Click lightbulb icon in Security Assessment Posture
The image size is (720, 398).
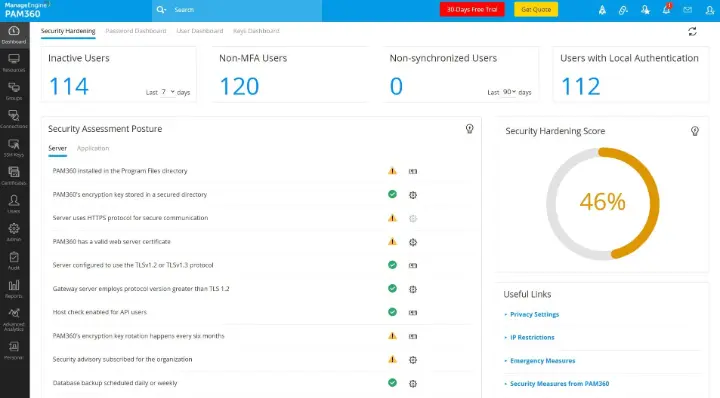(x=469, y=129)
